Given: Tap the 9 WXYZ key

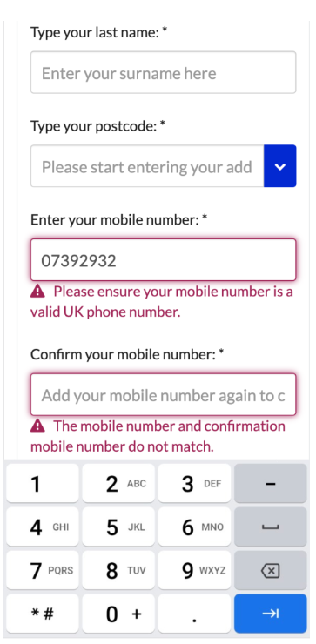Looking at the screenshot, I should [x=194, y=570].
